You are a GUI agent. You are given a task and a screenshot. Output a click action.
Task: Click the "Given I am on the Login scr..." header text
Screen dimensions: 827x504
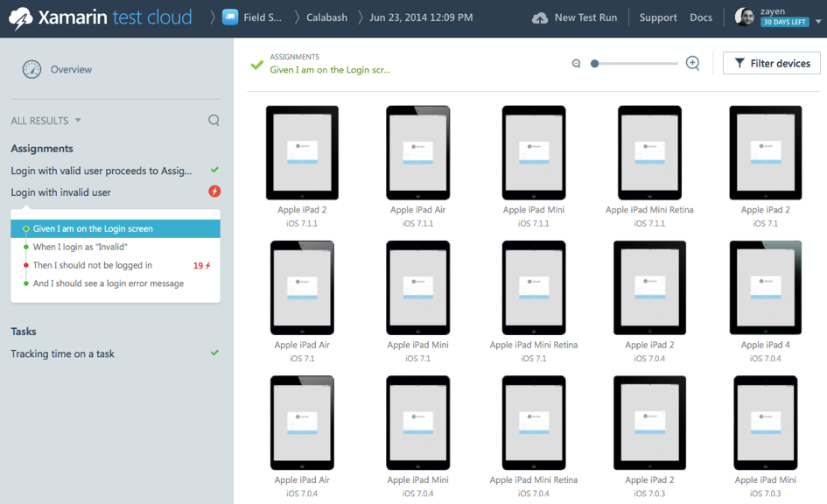[x=330, y=70]
